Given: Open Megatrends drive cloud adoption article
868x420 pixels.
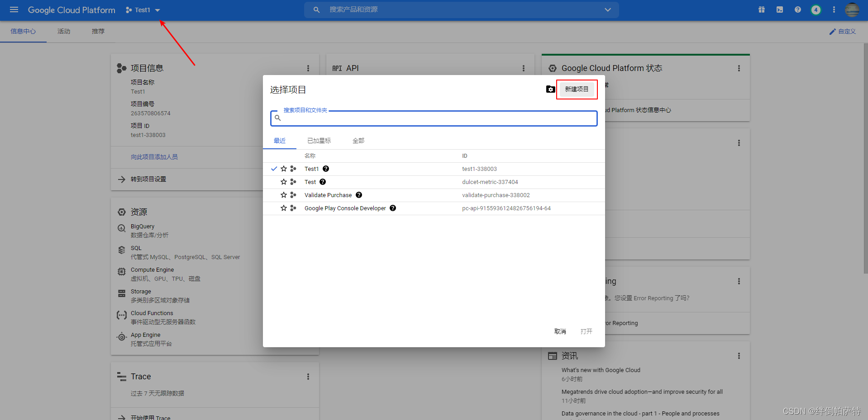Looking at the screenshot, I should [642, 392].
